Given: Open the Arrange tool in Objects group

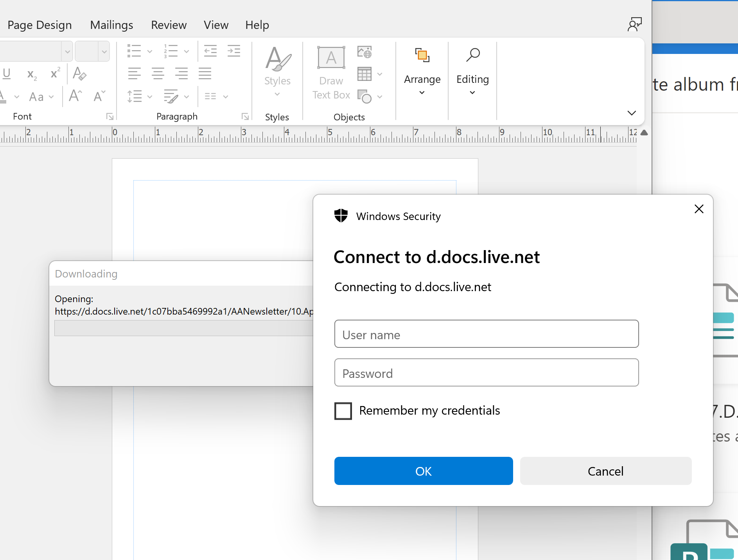Looking at the screenshot, I should pos(422,70).
